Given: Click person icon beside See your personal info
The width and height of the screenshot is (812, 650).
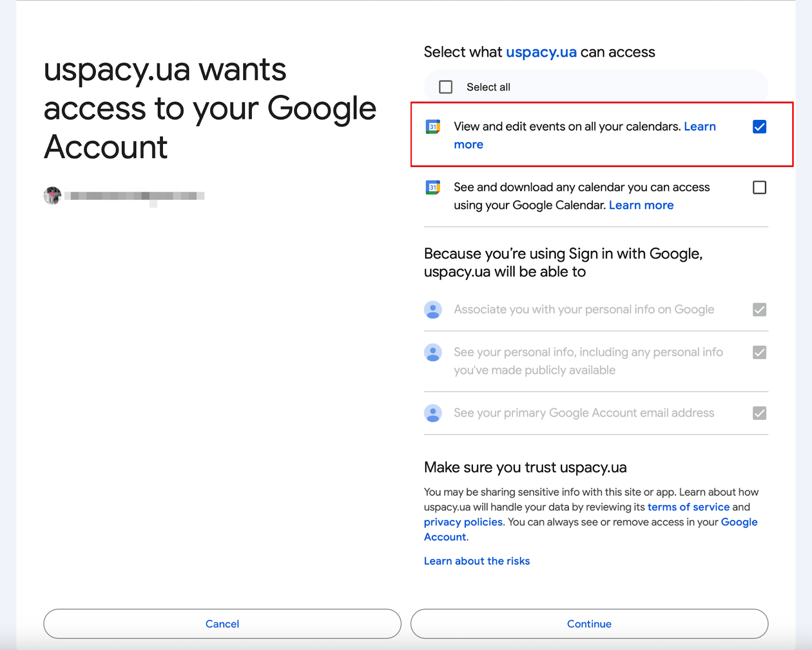Looking at the screenshot, I should 433,352.
